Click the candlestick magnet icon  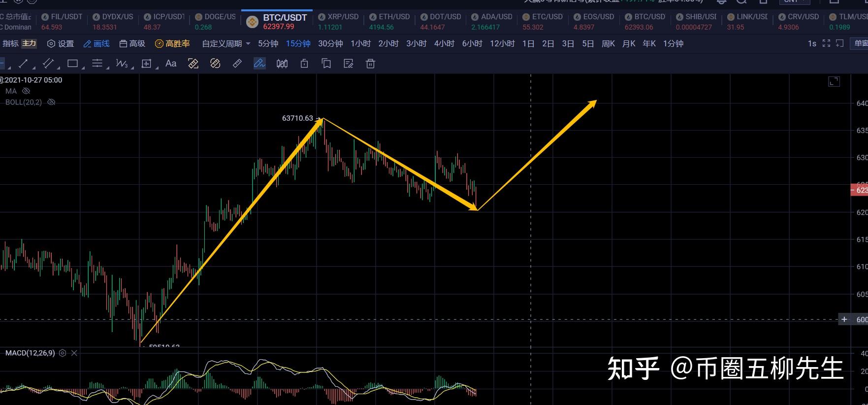pos(282,64)
